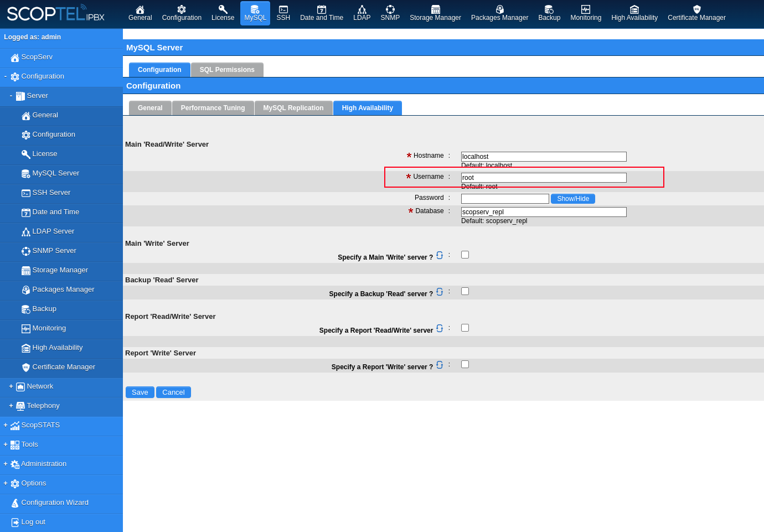Select the top-level Configuration tab
Image resolution: width=764 pixels, height=532 pixels.
click(159, 70)
